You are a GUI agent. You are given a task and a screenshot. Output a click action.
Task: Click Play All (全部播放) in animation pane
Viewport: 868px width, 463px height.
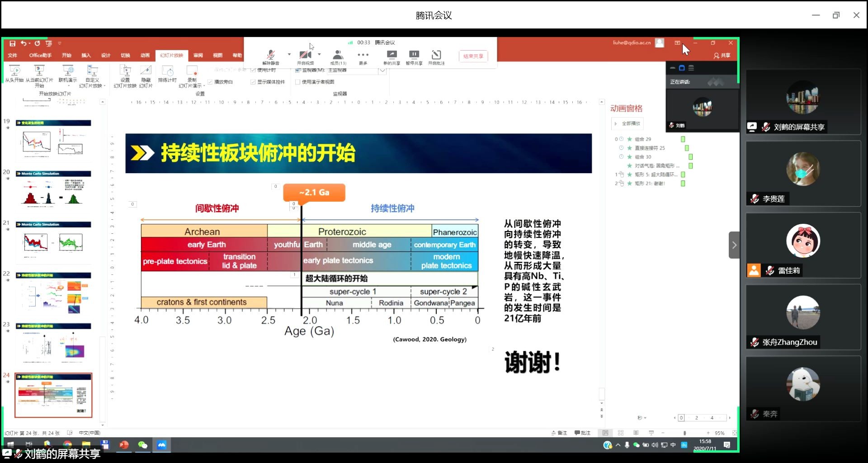(x=627, y=123)
